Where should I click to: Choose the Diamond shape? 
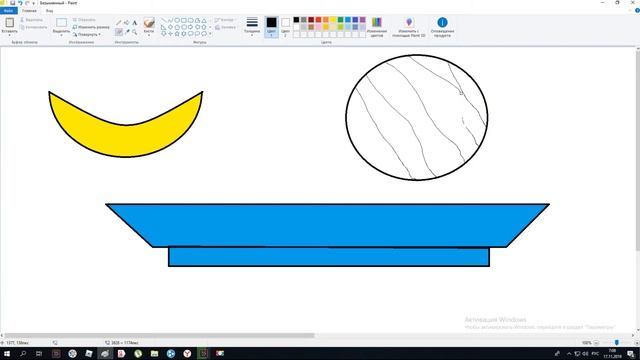pos(171,27)
